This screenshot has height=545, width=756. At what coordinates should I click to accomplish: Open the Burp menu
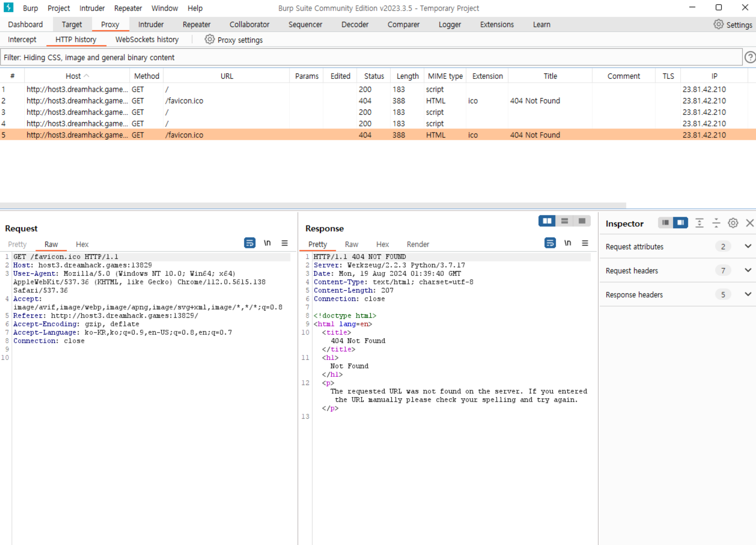pos(30,8)
